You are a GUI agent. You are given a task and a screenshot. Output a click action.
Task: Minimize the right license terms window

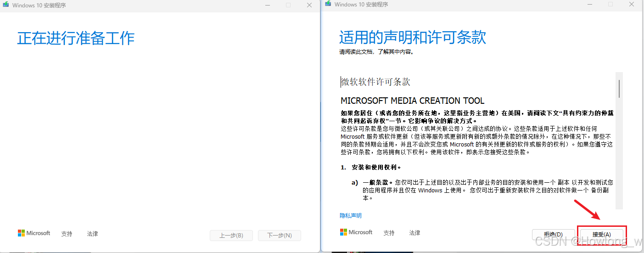(x=589, y=4)
